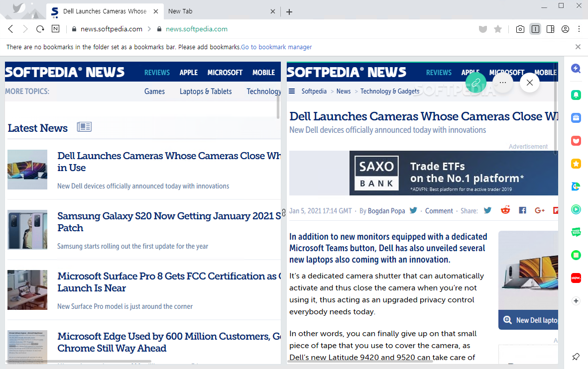Open the Webtoon sidebar icon
Image resolution: width=588 pixels, height=369 pixels.
[576, 232]
